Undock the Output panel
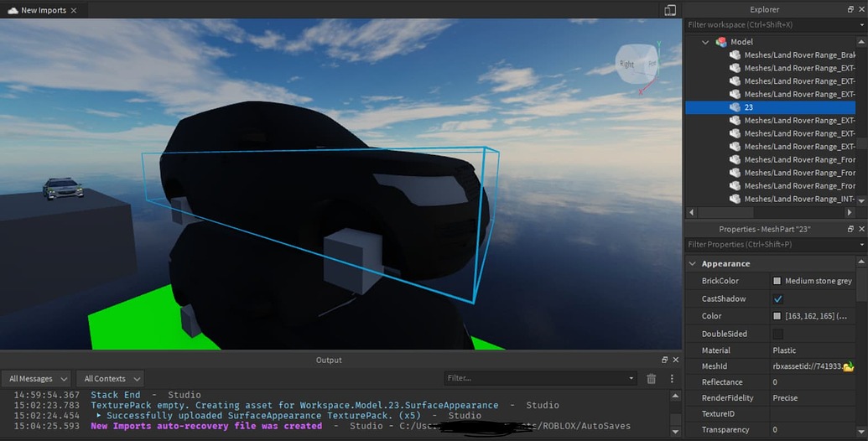Screen dimensions: 868x441 tap(665, 360)
